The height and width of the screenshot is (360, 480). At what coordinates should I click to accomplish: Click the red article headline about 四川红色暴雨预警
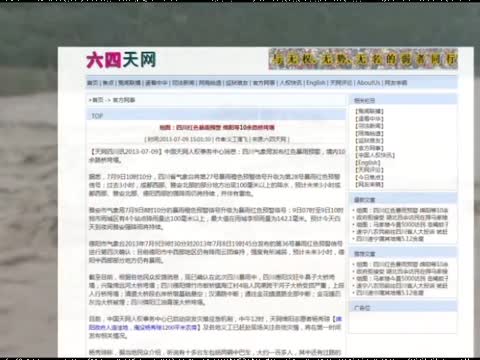click(217, 127)
